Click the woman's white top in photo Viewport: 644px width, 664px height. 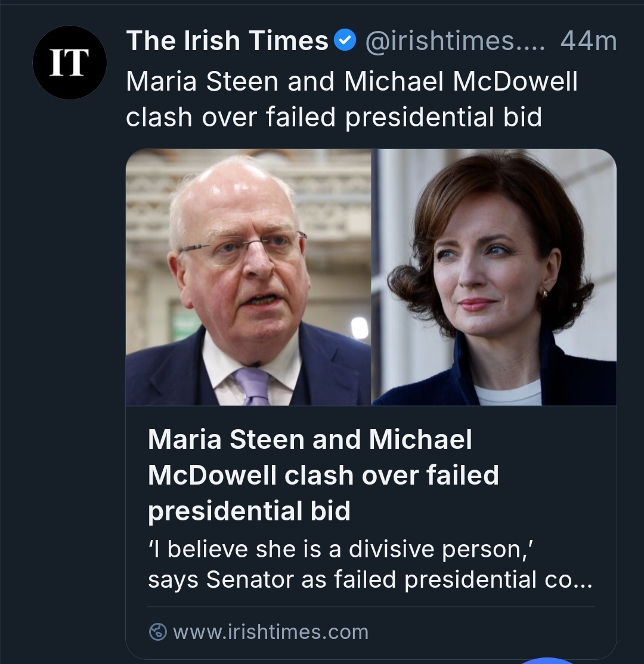(x=508, y=395)
